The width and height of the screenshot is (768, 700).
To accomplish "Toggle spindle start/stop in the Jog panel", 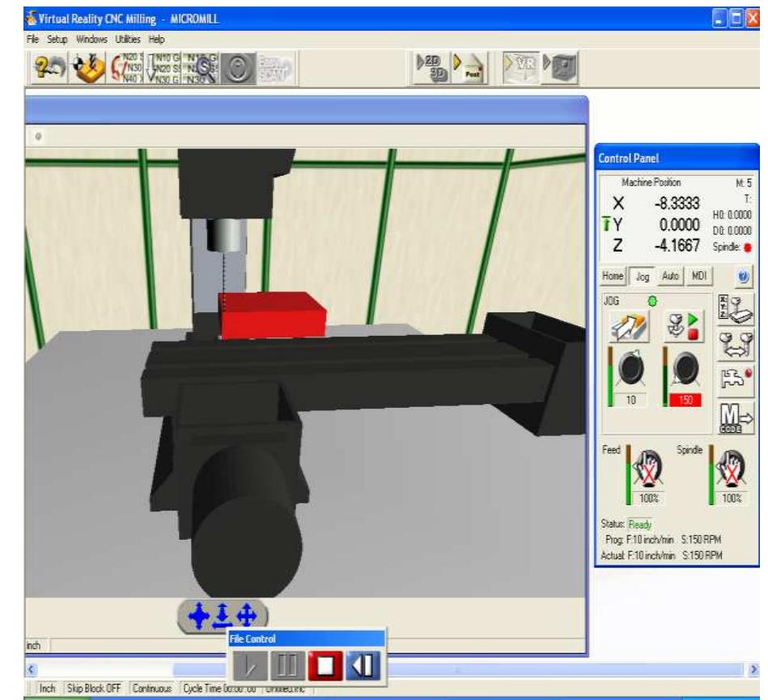I will point(683,327).
